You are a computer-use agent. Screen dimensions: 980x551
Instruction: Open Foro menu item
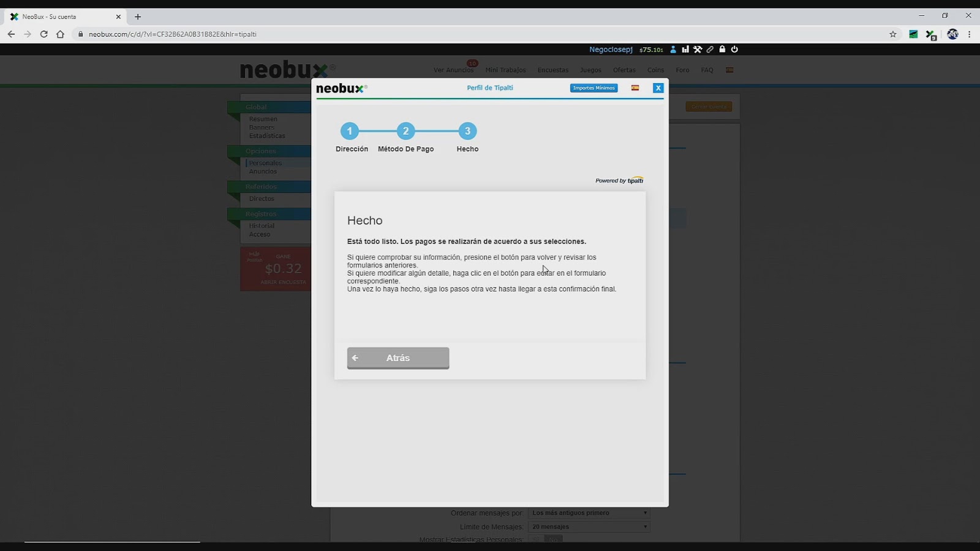682,70
